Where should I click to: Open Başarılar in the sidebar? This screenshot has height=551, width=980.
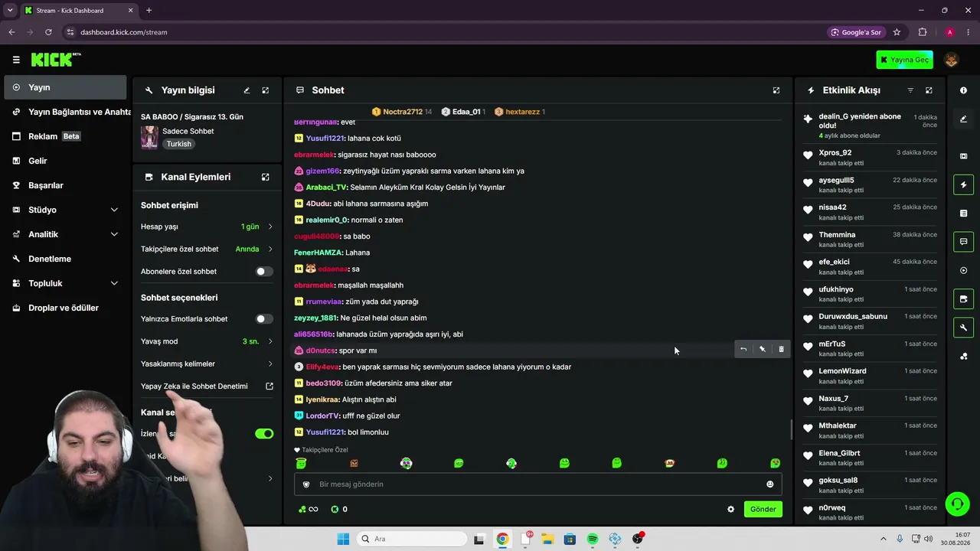click(65, 185)
